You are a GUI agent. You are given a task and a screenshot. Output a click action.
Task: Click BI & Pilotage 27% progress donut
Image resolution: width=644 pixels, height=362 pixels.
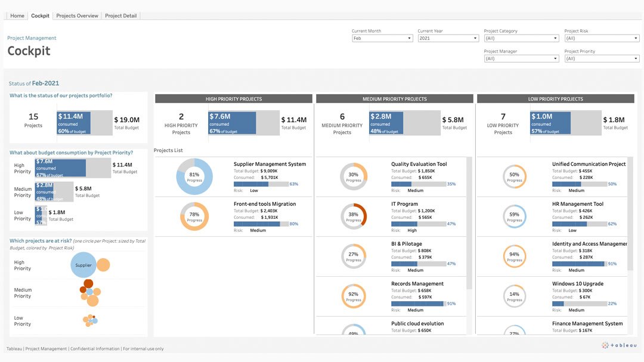pos(353,256)
